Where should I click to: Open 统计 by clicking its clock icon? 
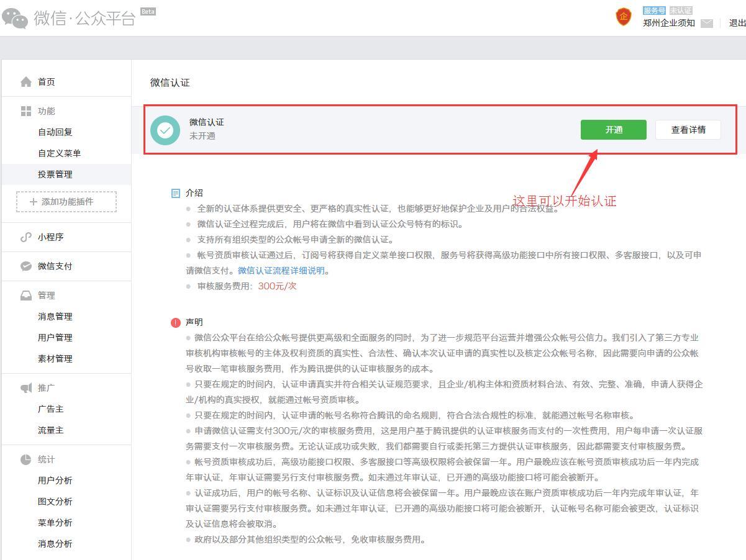click(x=25, y=459)
